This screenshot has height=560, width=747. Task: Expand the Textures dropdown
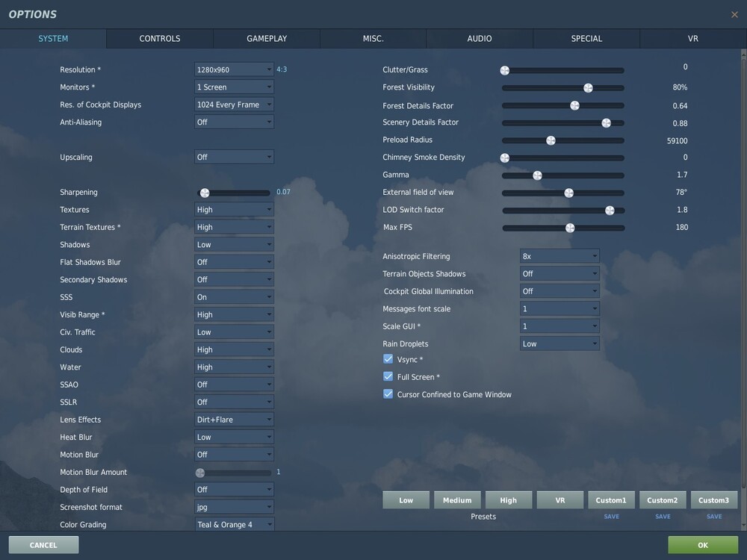[x=234, y=210]
